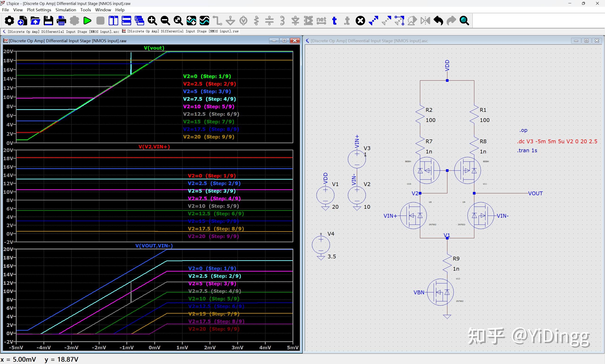Image resolution: width=605 pixels, height=364 pixels.
Task: Click the Settings gear icon
Action: 9,21
